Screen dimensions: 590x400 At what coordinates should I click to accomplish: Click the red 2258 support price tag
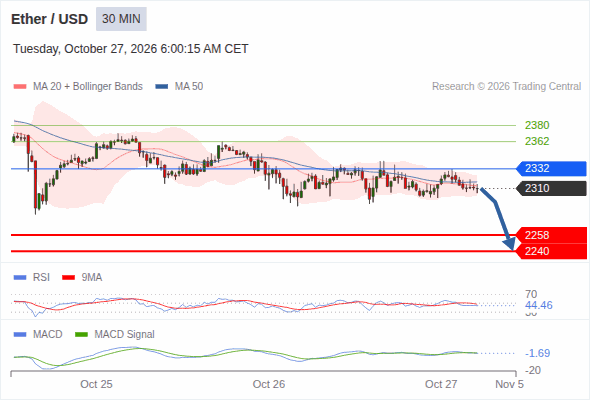pos(551,235)
